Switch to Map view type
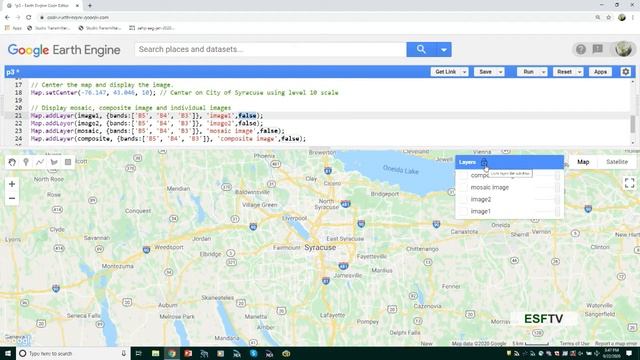Viewport: 640px width, 360px height. tap(583, 162)
